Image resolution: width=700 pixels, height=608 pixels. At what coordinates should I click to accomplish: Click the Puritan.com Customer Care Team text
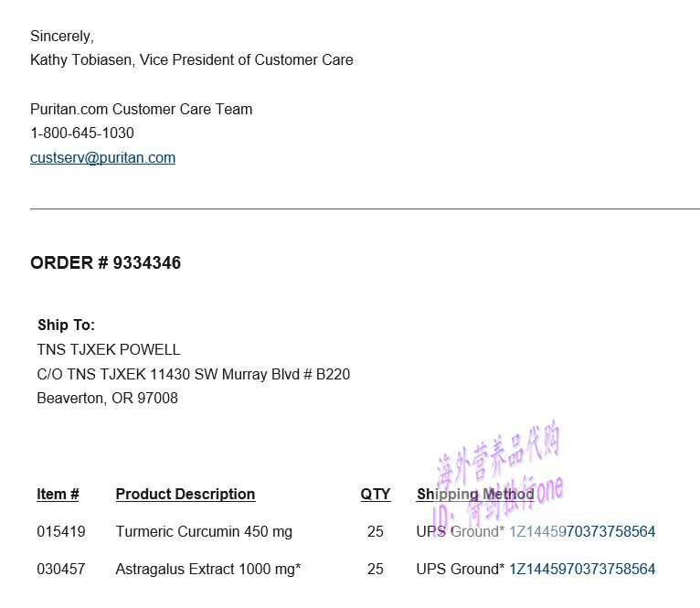pos(141,109)
